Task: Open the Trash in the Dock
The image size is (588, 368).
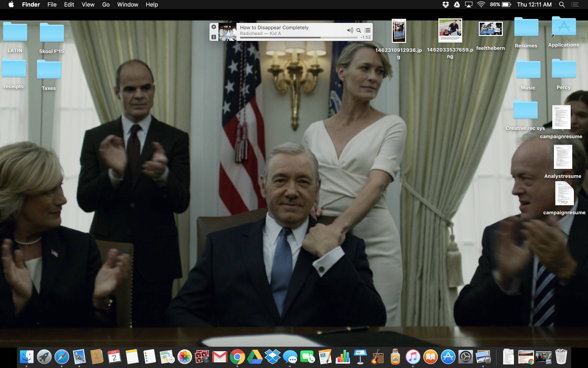Action: [561, 357]
